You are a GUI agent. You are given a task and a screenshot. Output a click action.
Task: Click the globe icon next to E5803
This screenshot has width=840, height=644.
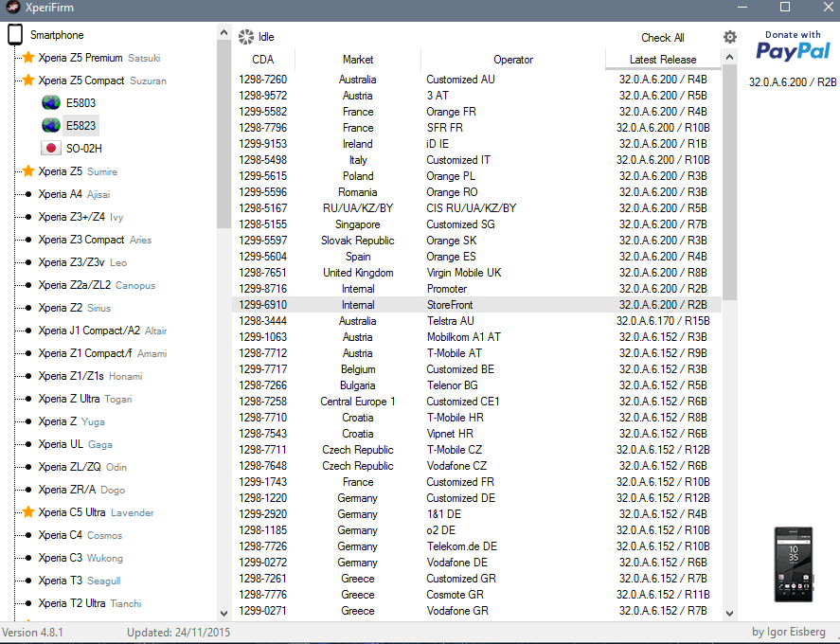(51, 103)
